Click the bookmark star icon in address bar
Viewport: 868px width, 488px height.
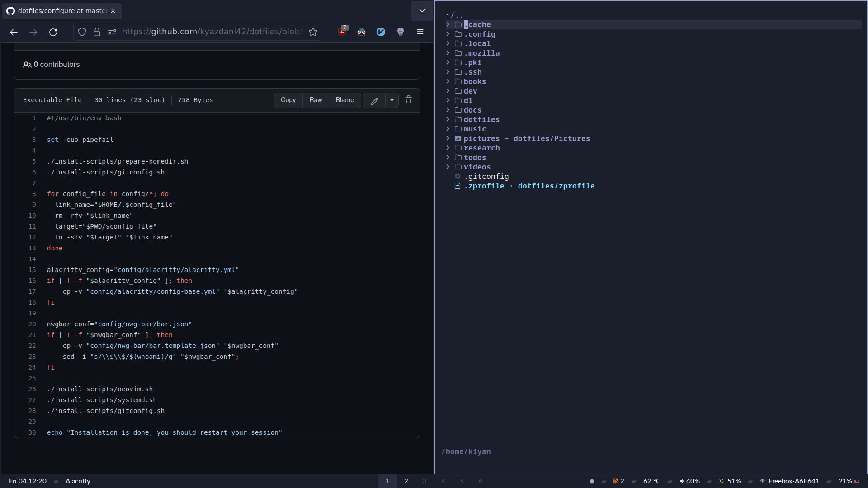[313, 32]
